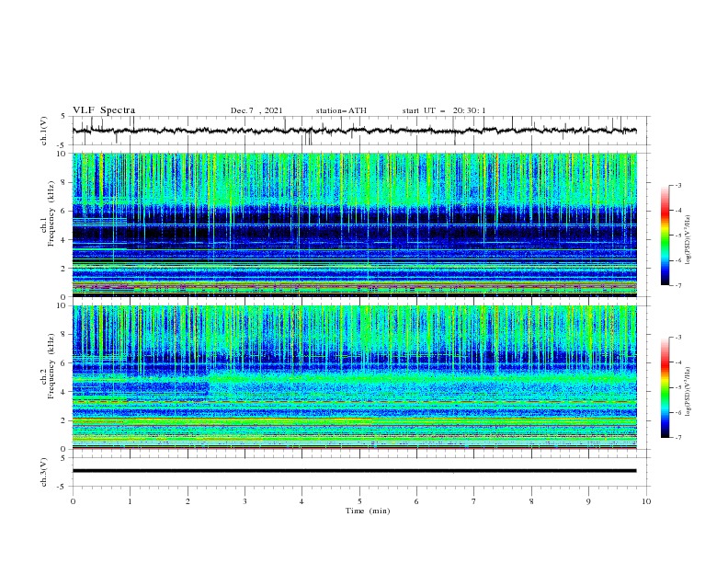The width and height of the screenshot is (728, 563).
Task: Click the "-7" tick on upper colorbar
Action: tap(677, 285)
